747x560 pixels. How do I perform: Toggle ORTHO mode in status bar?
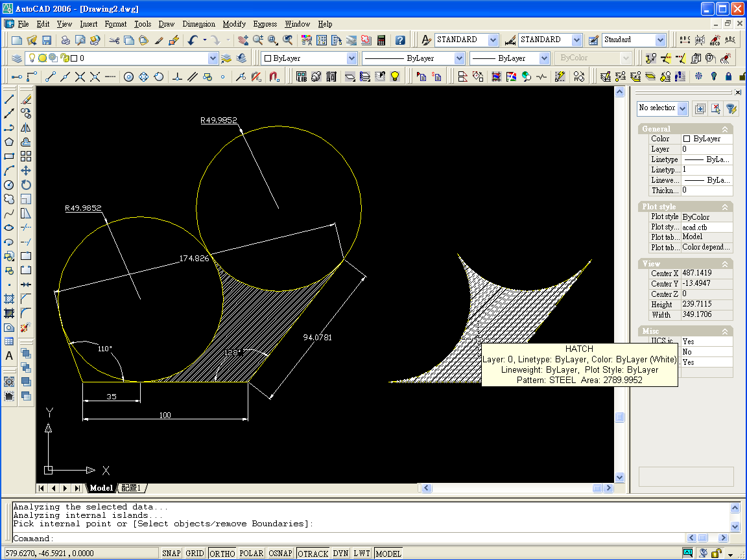coord(222,554)
